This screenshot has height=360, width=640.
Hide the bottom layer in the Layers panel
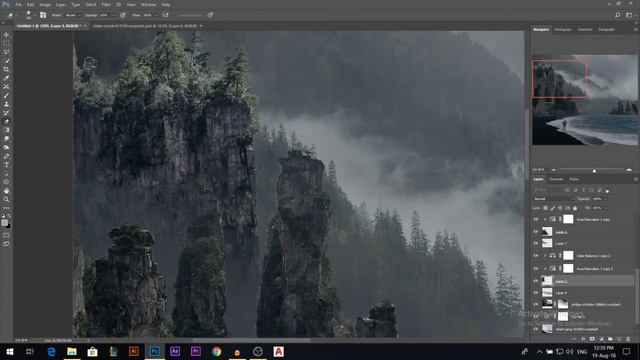point(536,329)
